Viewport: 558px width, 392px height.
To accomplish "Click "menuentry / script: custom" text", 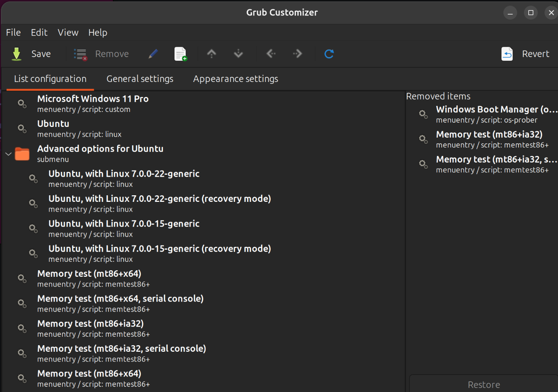I will tap(84, 109).
